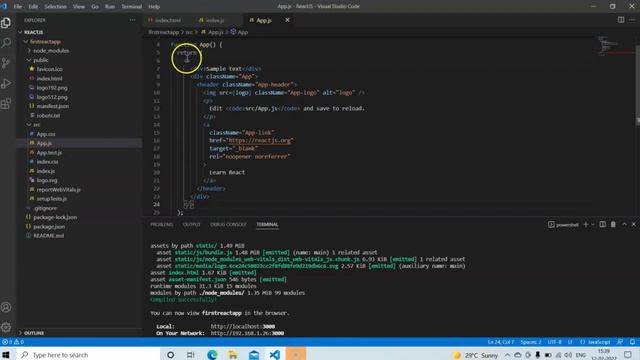Click the feedback icon in status bar
The height and width of the screenshot is (360, 640).
[x=620, y=342]
